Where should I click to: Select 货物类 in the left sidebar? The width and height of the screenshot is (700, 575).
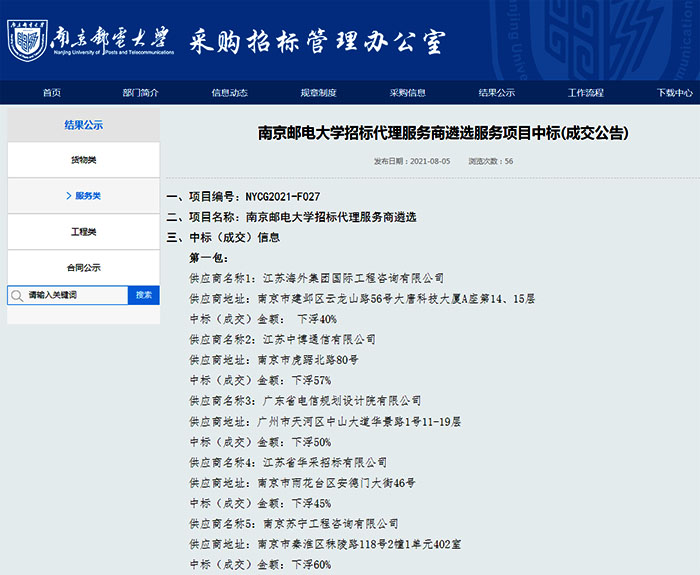tap(84, 160)
